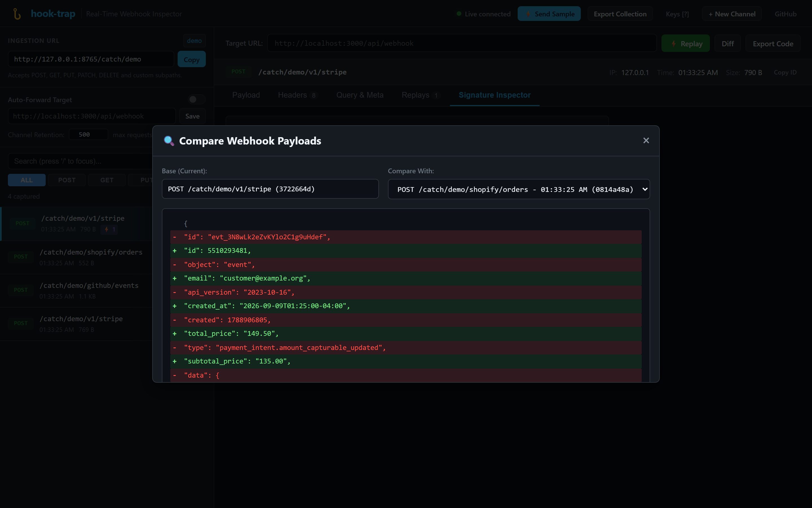Open the Compare With dropdown
812x508 pixels.
519,189
